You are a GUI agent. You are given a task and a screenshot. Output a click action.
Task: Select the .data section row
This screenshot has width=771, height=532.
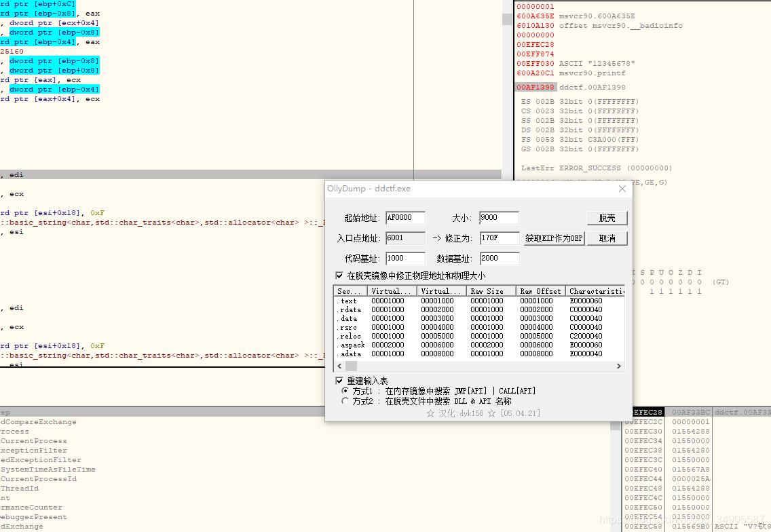(479, 319)
